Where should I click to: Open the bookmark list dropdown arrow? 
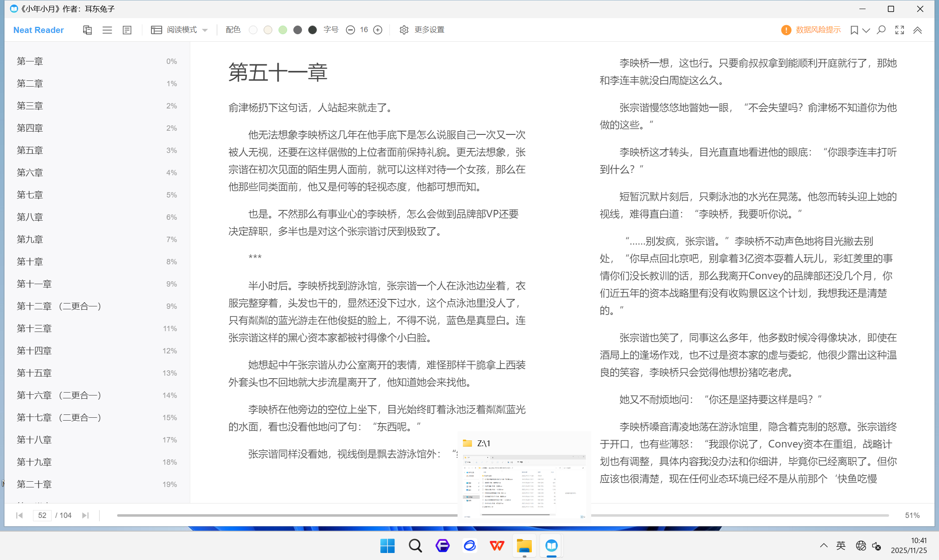click(x=866, y=30)
